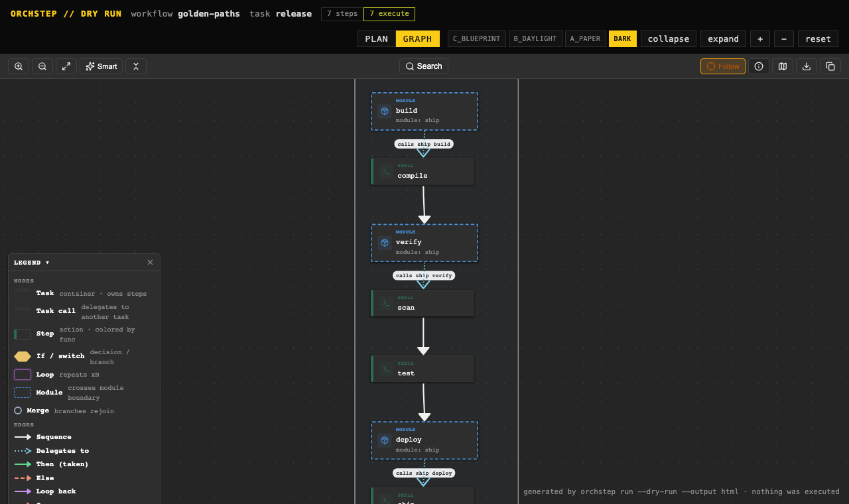Click the terminal icon on test node
Viewport: 849px width, 504px height.
tap(386, 369)
